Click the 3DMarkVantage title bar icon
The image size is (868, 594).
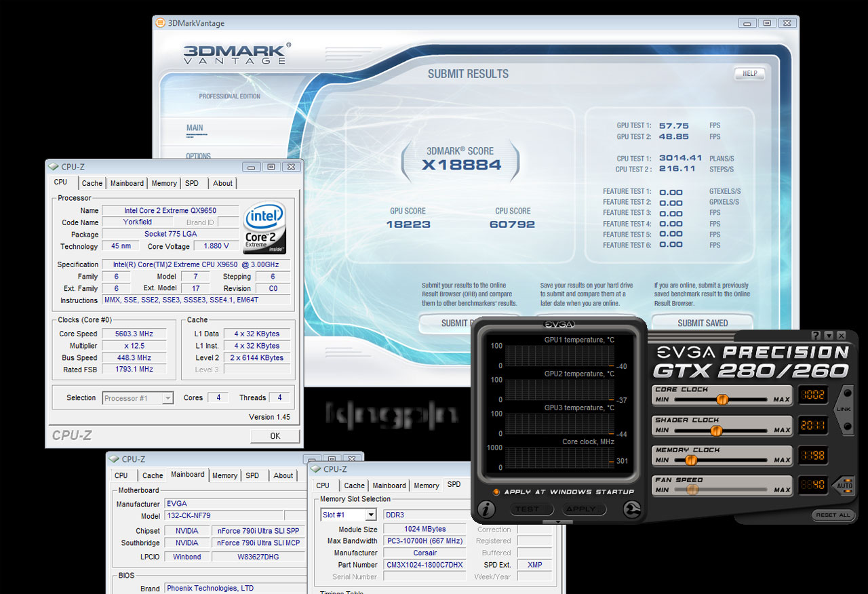click(161, 22)
